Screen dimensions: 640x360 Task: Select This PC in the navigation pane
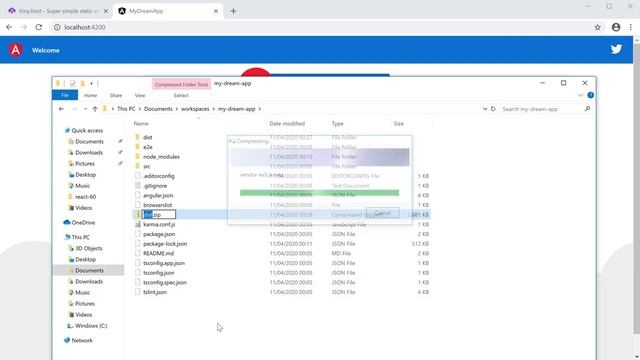pyautogui.click(x=80, y=237)
